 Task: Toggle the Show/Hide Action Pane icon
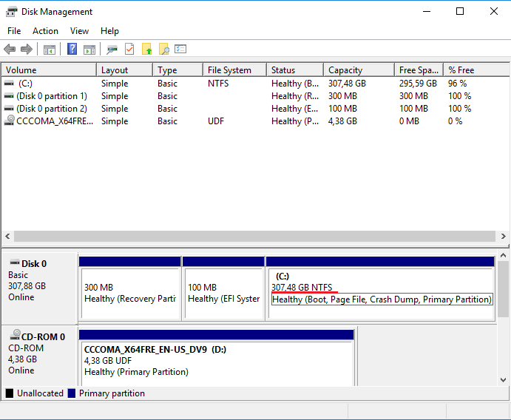[89, 50]
